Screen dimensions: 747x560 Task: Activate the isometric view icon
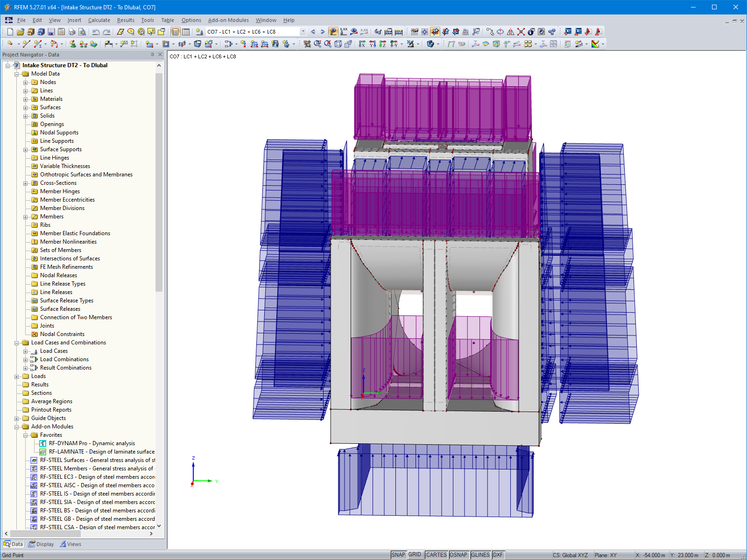coord(338,44)
